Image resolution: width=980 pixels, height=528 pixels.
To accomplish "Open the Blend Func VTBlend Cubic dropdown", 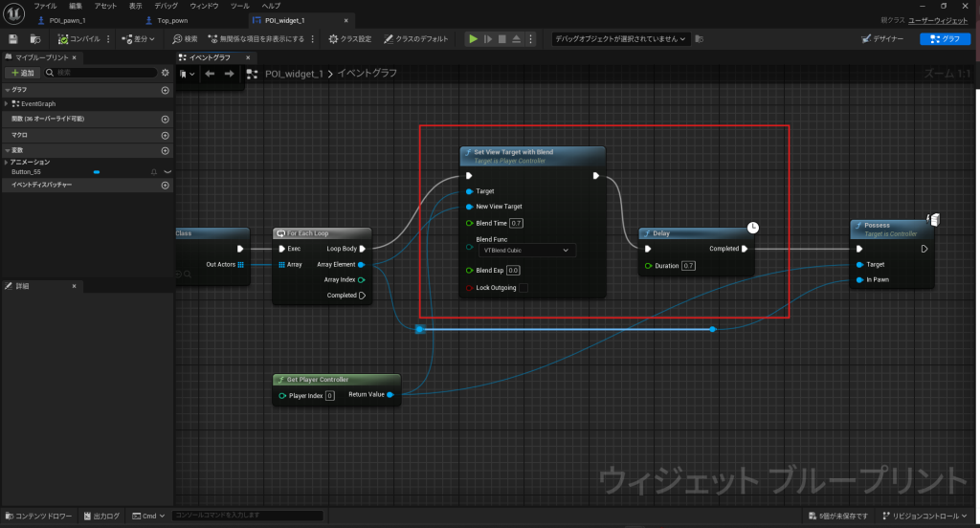I will pos(527,251).
